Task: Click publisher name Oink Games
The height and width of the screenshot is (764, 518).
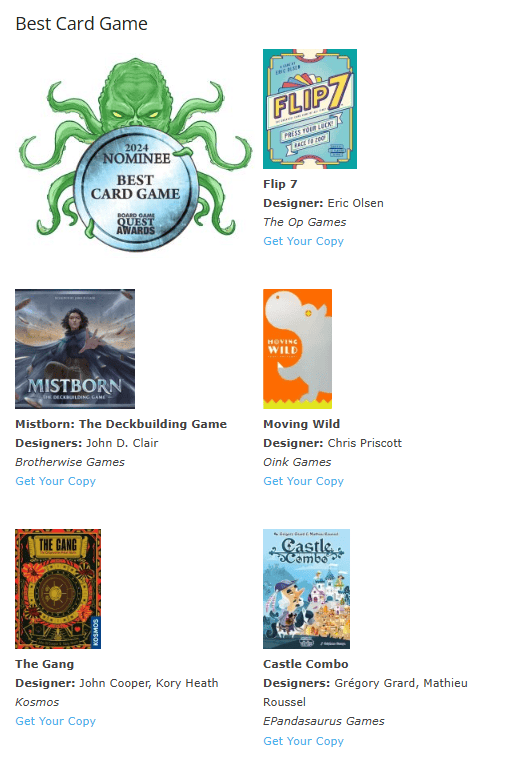Action: (297, 462)
